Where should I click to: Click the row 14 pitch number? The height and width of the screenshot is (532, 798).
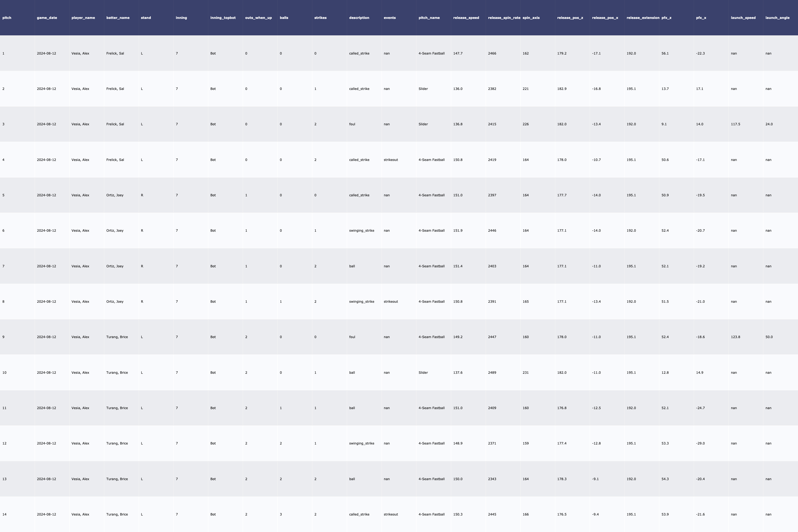click(5, 514)
